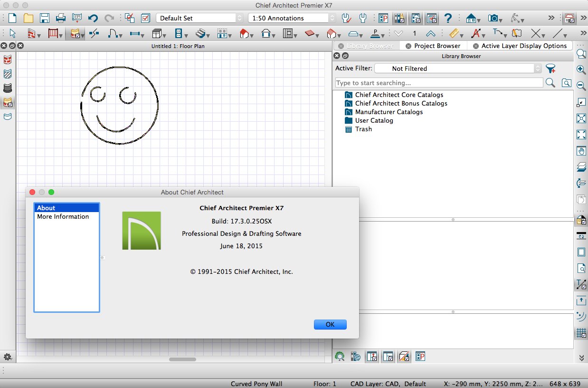Click the Undo arrow icon
Screen dimensions: 588x388
click(93, 18)
